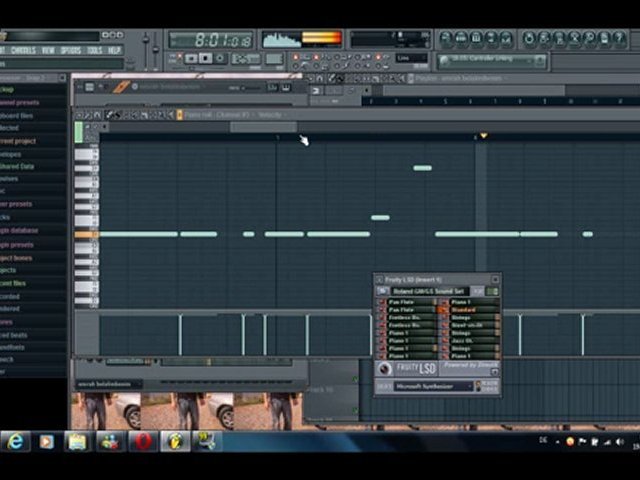The height and width of the screenshot is (480, 640).
Task: Toggle the first Pan Flute channel in Fruity LSD
Action: click(x=382, y=302)
